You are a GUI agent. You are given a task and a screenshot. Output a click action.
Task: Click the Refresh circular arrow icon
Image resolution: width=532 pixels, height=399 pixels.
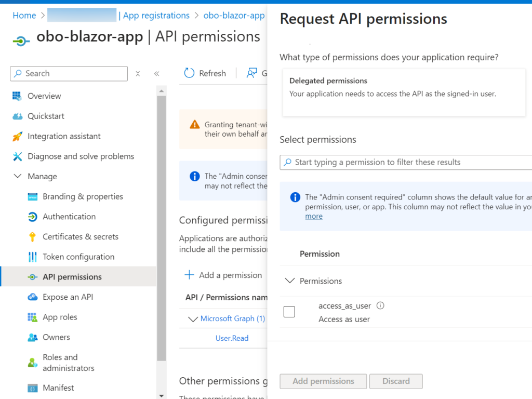189,73
